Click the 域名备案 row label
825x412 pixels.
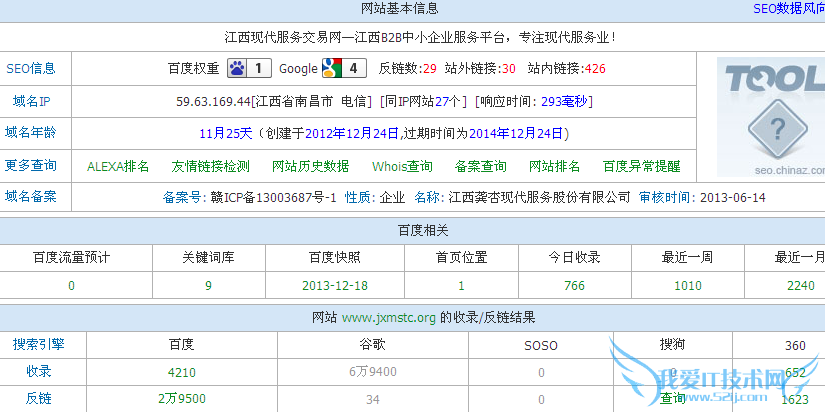click(x=31, y=197)
